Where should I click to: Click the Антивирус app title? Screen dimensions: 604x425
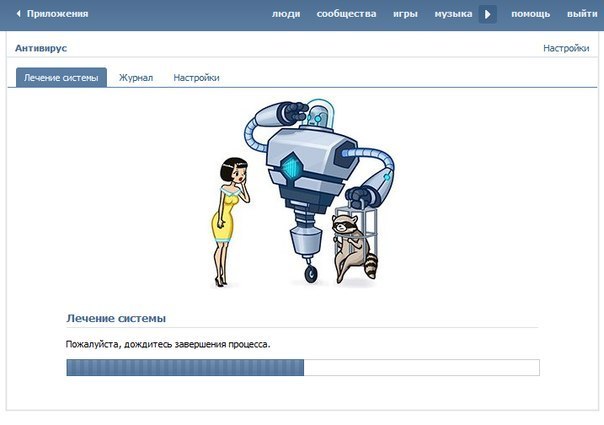[41, 48]
